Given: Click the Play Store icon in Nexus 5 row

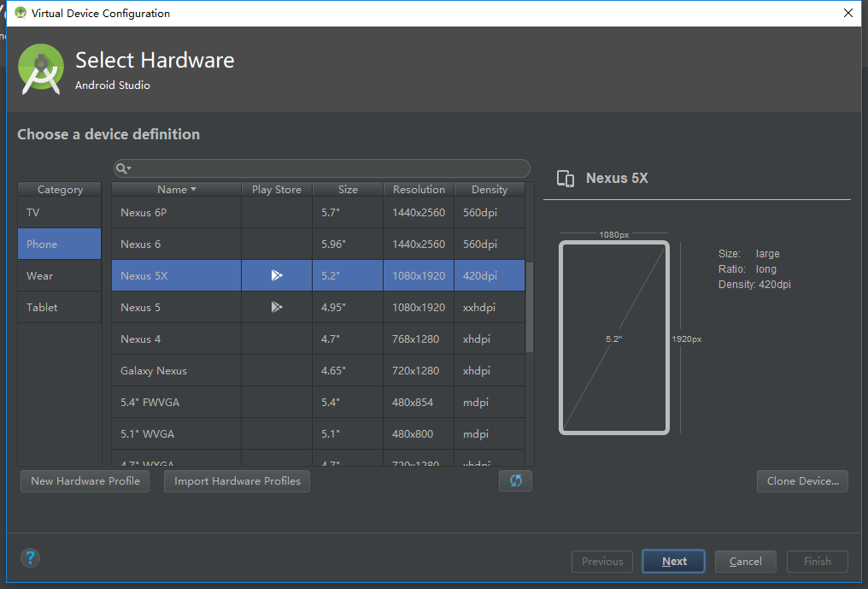Looking at the screenshot, I should pyautogui.click(x=277, y=307).
